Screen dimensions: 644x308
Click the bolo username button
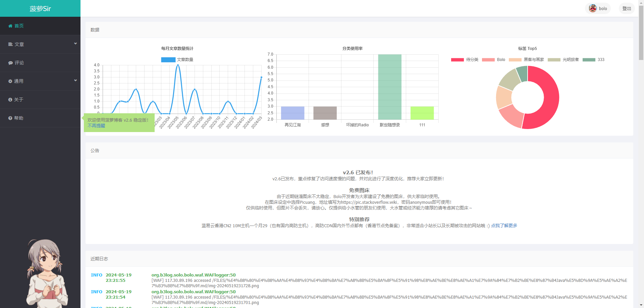coord(598,8)
